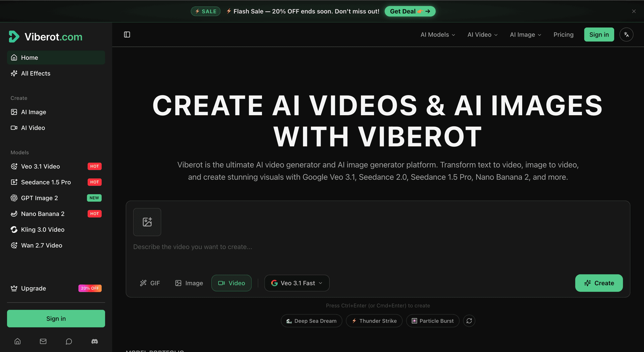This screenshot has width=644, height=352.
Task: Select Seedance 1.5 Pro model
Action: (x=56, y=182)
